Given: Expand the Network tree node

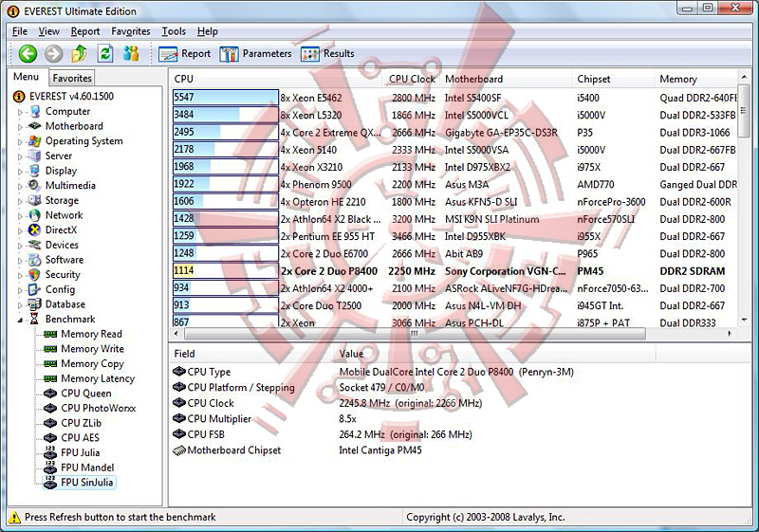Looking at the screenshot, I should pyautogui.click(x=20, y=216).
